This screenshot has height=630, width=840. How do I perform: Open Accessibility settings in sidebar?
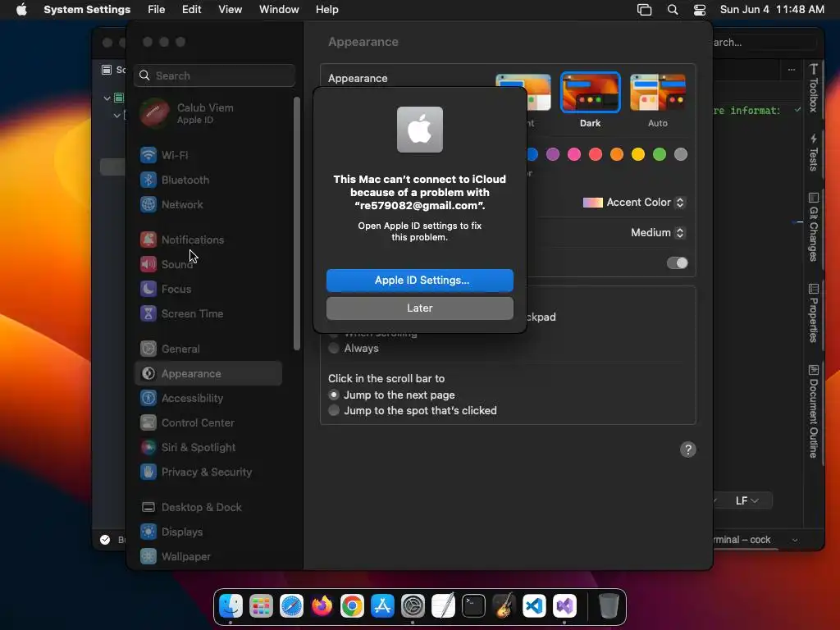click(208, 399)
